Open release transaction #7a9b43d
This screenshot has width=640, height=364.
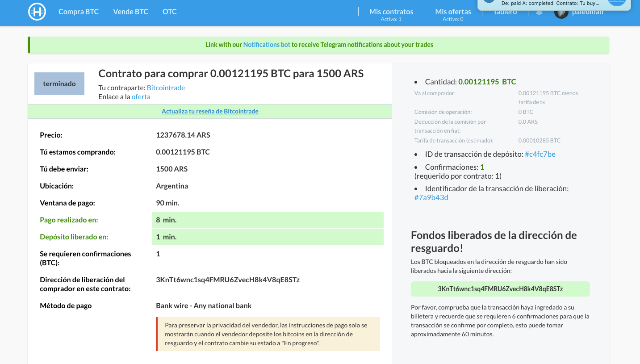point(431,197)
